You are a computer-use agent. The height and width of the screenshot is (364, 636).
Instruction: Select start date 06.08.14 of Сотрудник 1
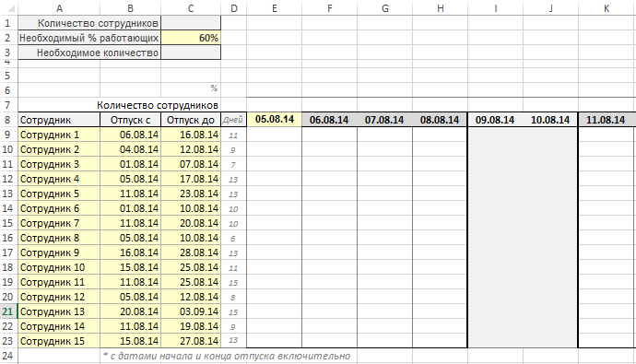pyautogui.click(x=130, y=135)
